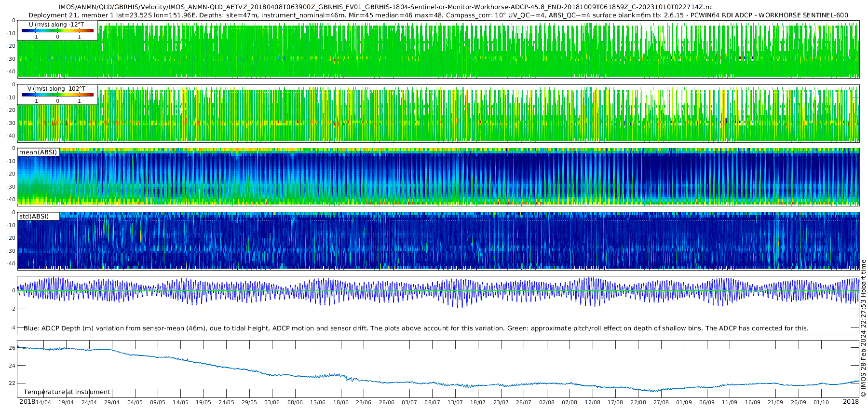Click the vertical IMOS copyright timestamp text
The image size is (868, 410).
863,328
